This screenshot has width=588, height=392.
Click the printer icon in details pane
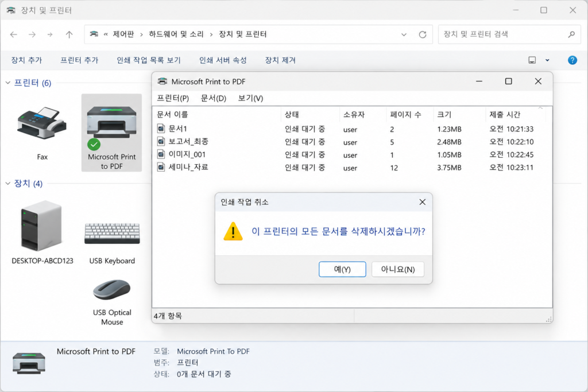tap(29, 363)
